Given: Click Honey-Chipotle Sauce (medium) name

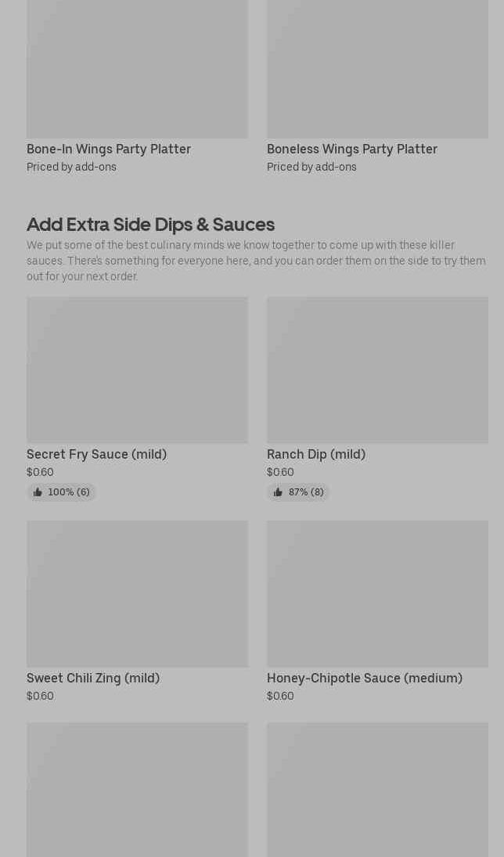Looking at the screenshot, I should [365, 678].
